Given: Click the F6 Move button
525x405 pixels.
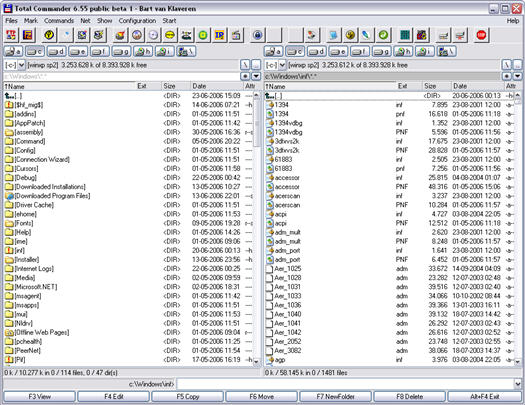Looking at the screenshot, I should (261, 397).
